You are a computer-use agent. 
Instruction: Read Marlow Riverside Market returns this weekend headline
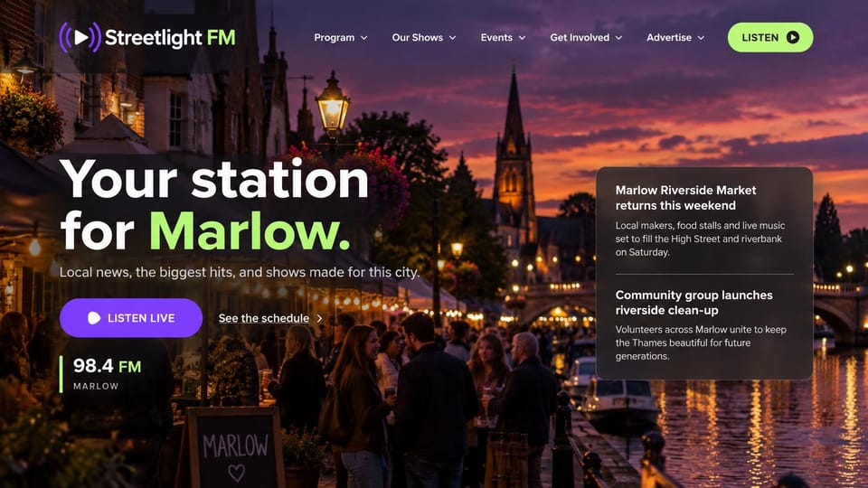pos(685,198)
